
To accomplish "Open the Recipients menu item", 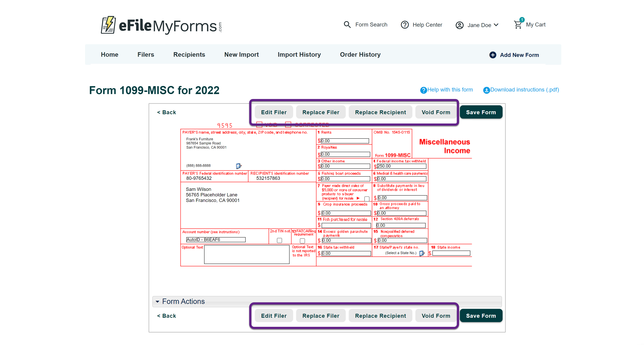I will [x=189, y=55].
